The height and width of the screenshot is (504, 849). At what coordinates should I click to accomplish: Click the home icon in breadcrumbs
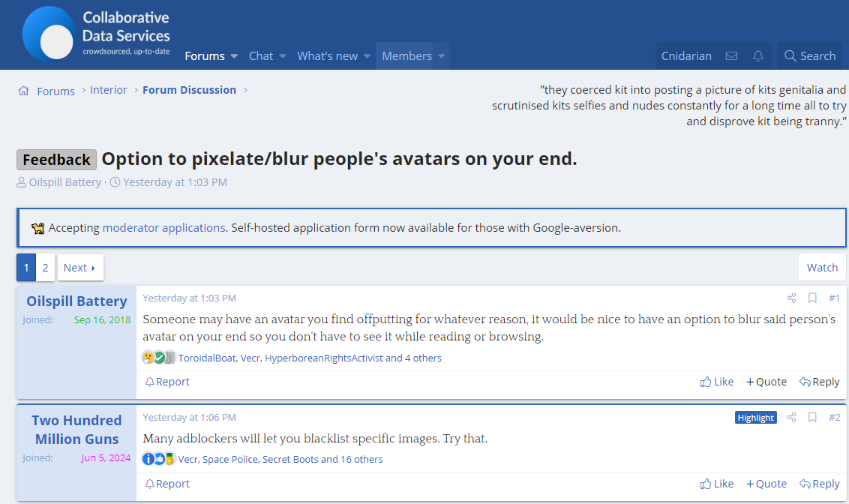pyautogui.click(x=23, y=91)
